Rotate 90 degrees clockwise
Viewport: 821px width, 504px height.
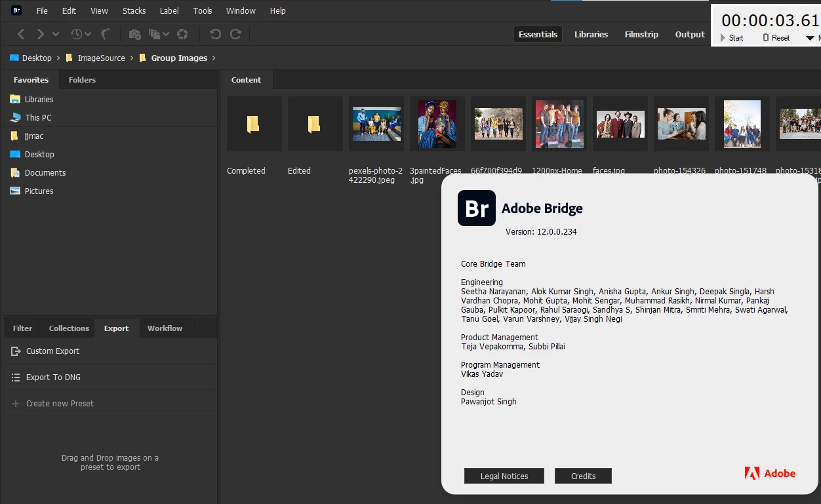click(235, 34)
